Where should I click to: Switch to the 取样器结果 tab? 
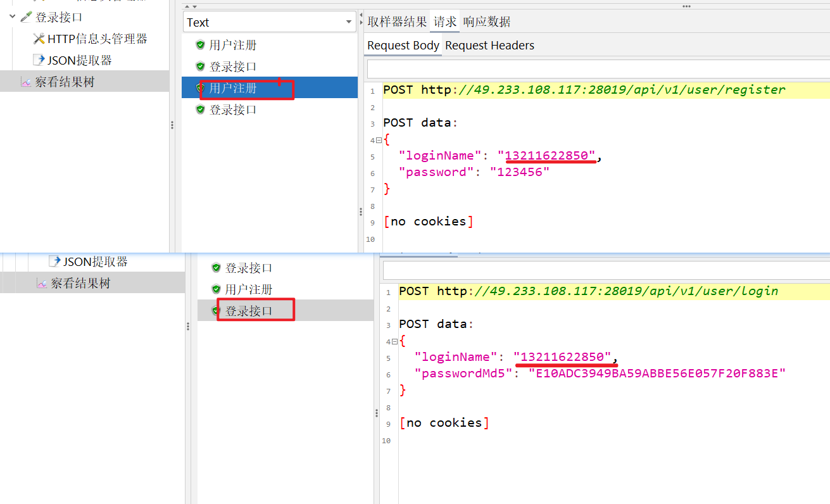tap(397, 22)
